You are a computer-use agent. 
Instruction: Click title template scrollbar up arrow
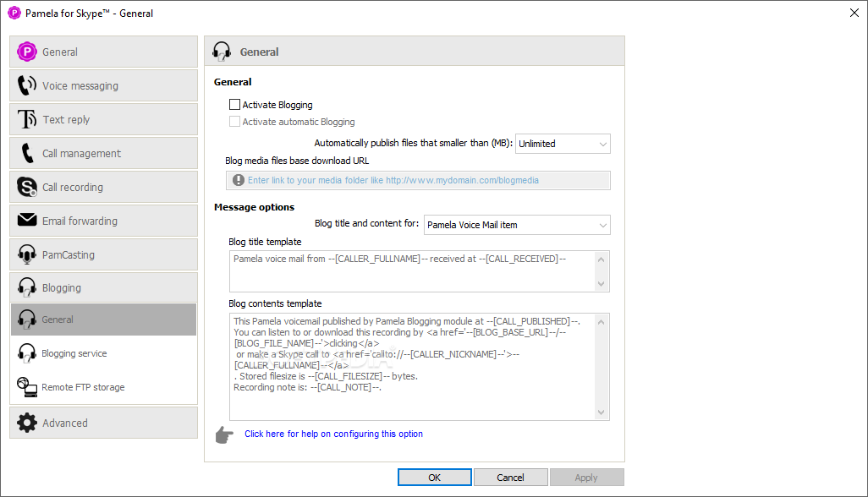coord(602,259)
